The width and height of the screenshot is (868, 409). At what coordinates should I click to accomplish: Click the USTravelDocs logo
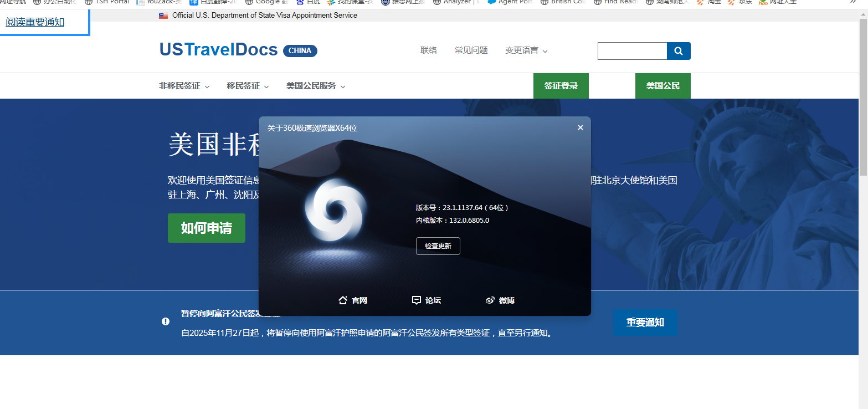[218, 50]
